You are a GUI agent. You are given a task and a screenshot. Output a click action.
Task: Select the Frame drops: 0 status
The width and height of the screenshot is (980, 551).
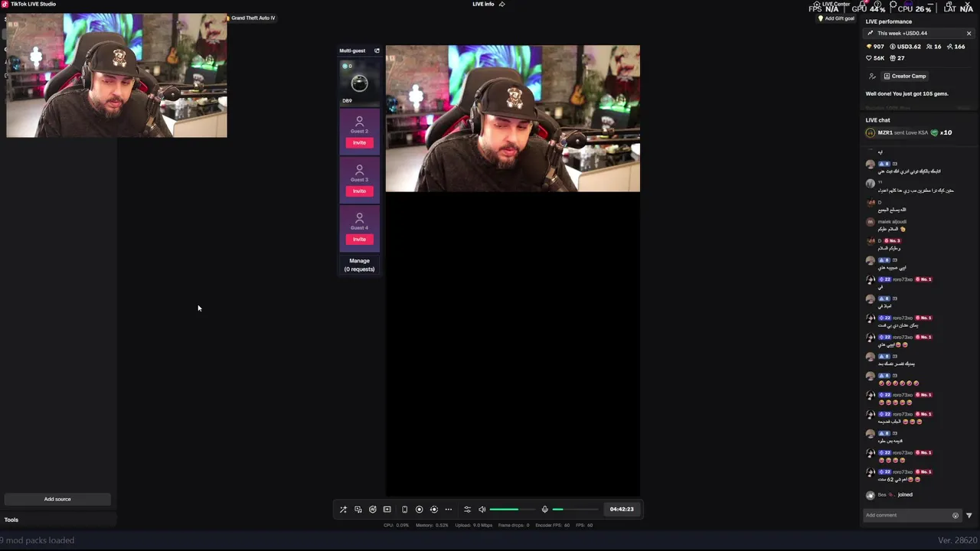click(x=514, y=525)
